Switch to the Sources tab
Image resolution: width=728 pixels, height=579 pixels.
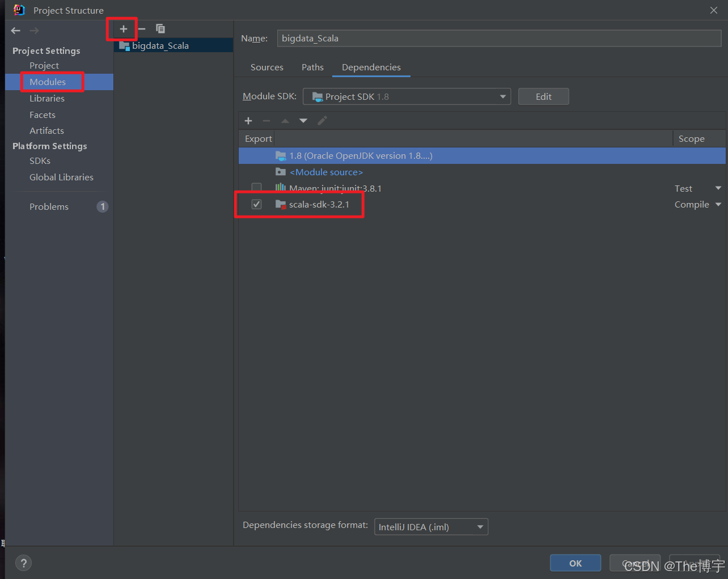coord(267,67)
